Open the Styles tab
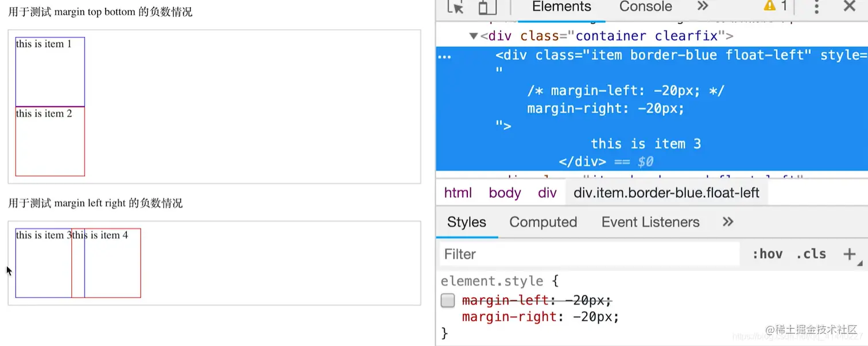The height and width of the screenshot is (346, 868). click(x=467, y=222)
